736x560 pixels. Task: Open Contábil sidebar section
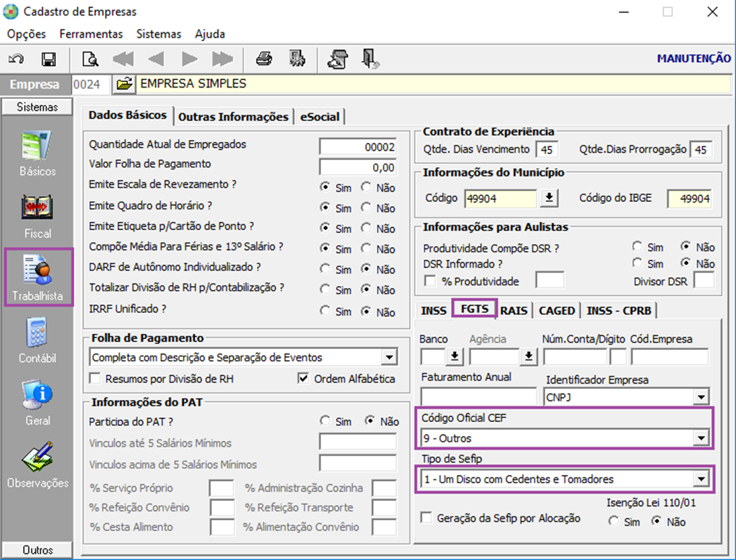click(38, 341)
